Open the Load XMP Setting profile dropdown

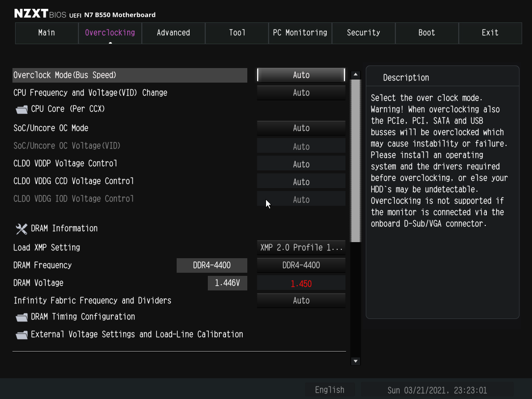click(301, 247)
